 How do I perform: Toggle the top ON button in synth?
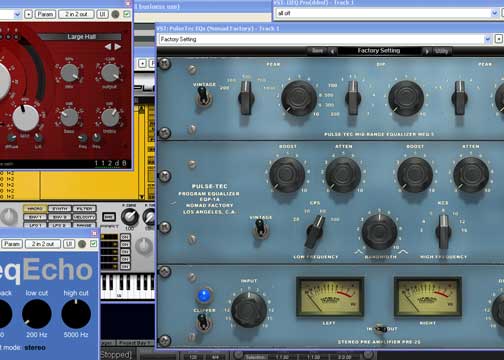125,237
